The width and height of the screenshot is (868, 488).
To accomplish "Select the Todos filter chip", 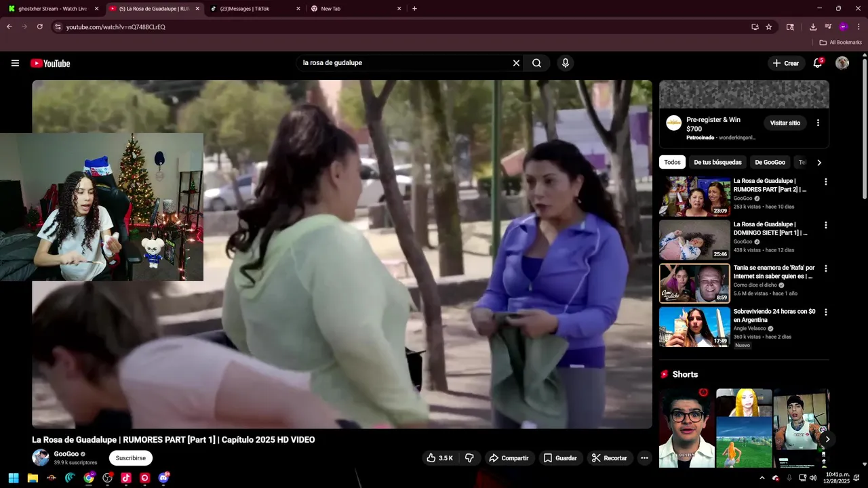I will [672, 163].
